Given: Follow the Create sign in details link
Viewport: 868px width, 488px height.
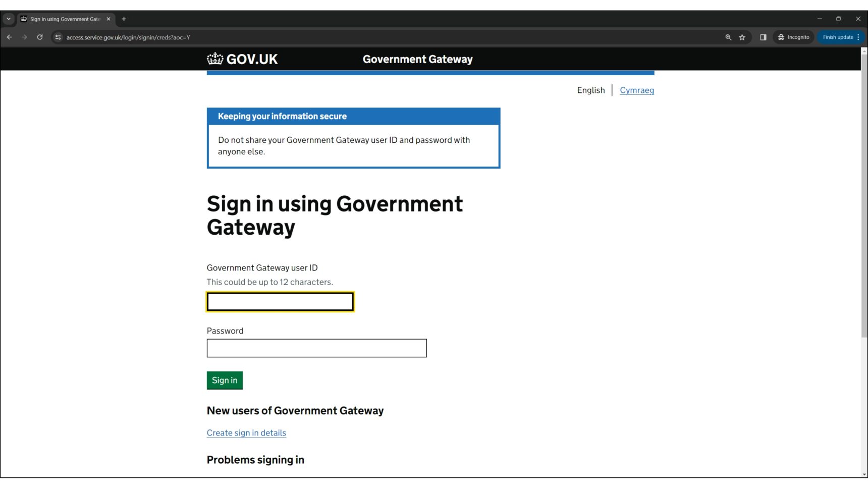Looking at the screenshot, I should 246,433.
